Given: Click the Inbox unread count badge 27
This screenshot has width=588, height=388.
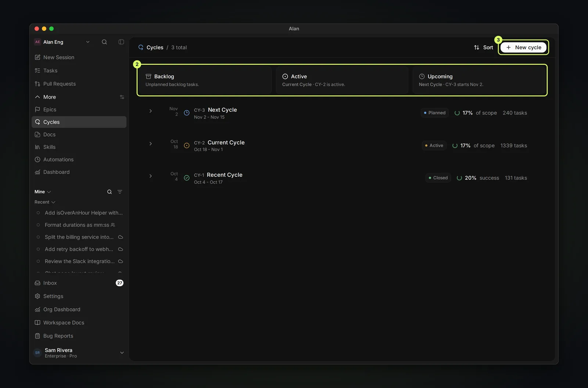Looking at the screenshot, I should pos(119,283).
